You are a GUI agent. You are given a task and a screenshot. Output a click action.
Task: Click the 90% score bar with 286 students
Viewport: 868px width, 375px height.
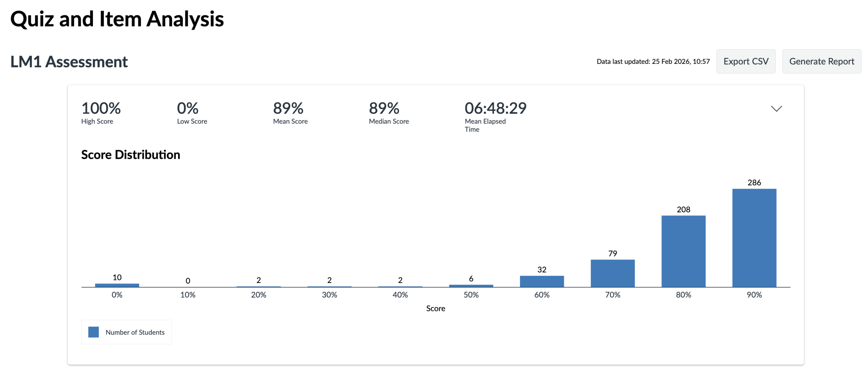tap(754, 238)
